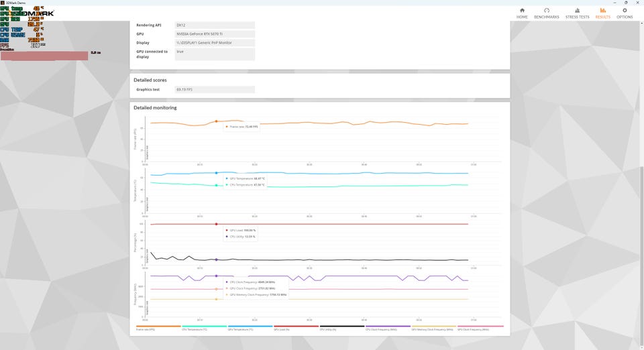Switch to the STRESS TESTS tab label
Viewport: 644px width, 350px height.
tap(577, 17)
